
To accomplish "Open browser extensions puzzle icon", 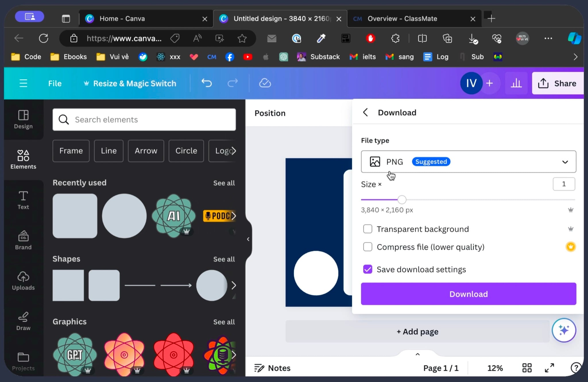I will tap(395, 38).
